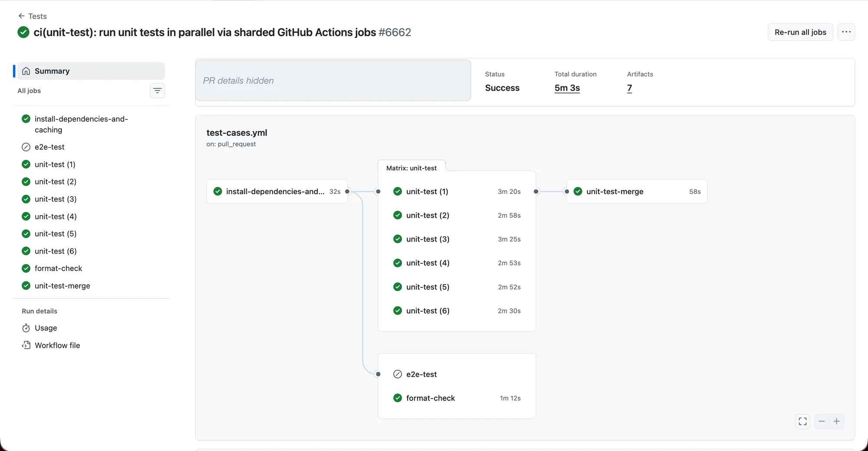The width and height of the screenshot is (868, 451).
Task: Click green check icon on unit-test-merge node
Action: pyautogui.click(x=578, y=191)
